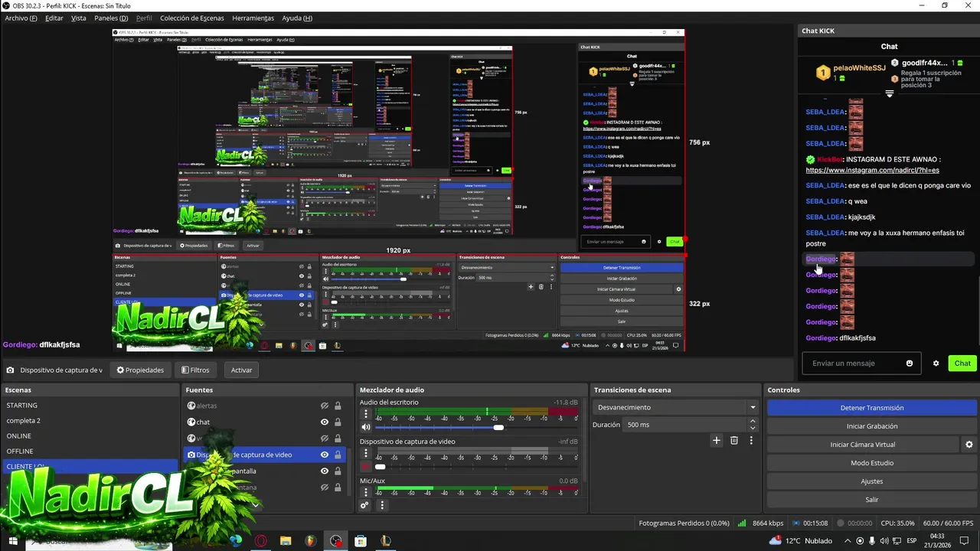Click the green Chat send button
The image size is (980, 551).
(x=962, y=364)
